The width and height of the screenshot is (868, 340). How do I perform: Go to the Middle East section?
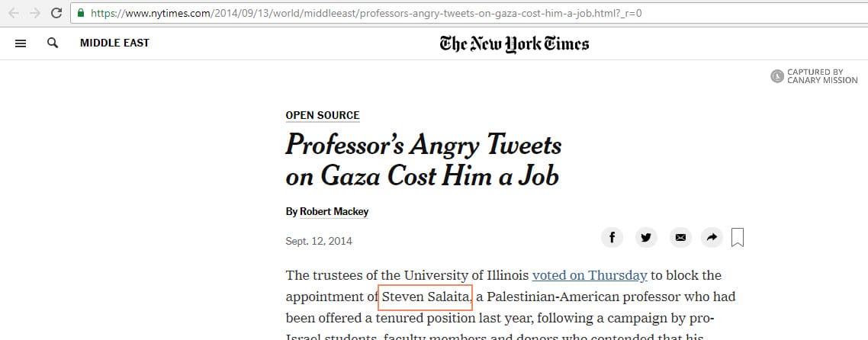point(114,43)
